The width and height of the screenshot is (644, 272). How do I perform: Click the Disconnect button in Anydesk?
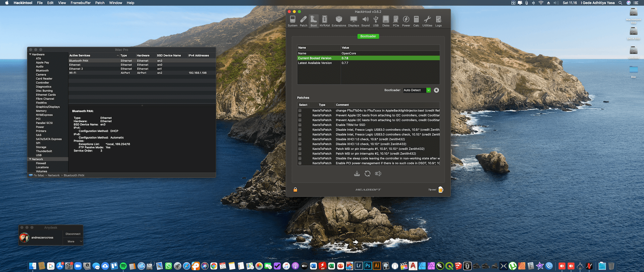[73, 234]
